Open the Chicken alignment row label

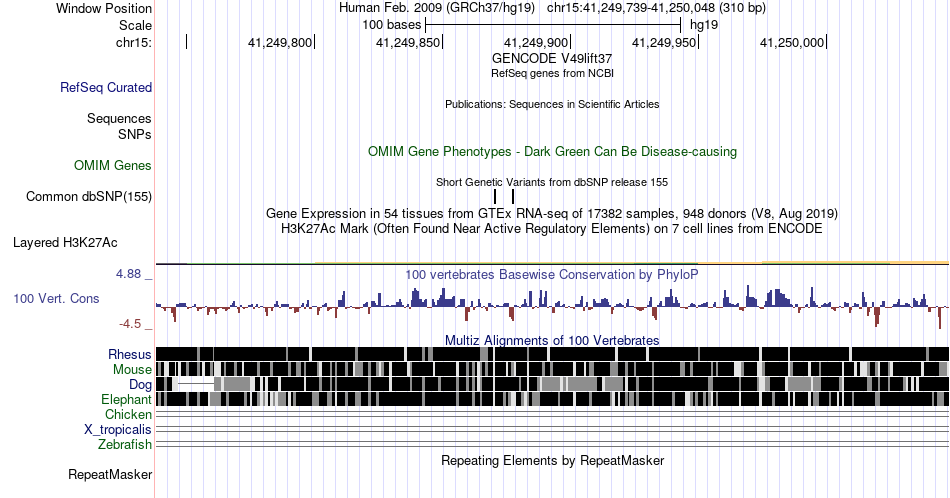tap(128, 414)
